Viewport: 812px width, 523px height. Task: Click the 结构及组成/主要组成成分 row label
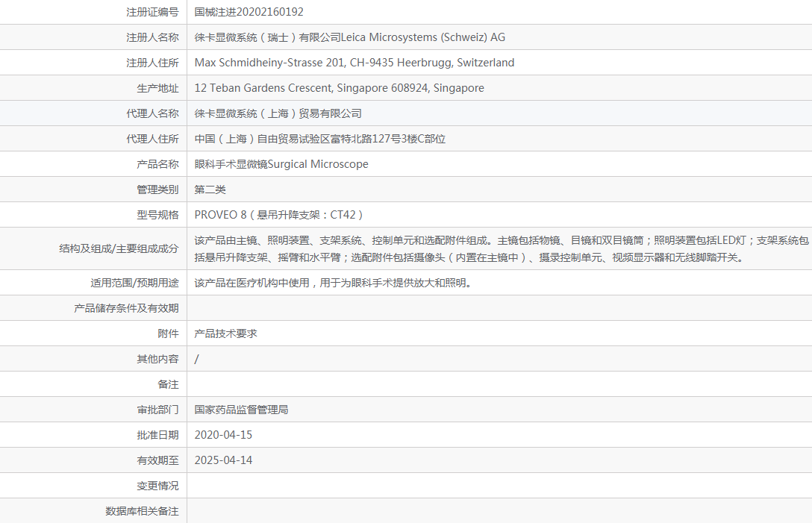tap(119, 248)
